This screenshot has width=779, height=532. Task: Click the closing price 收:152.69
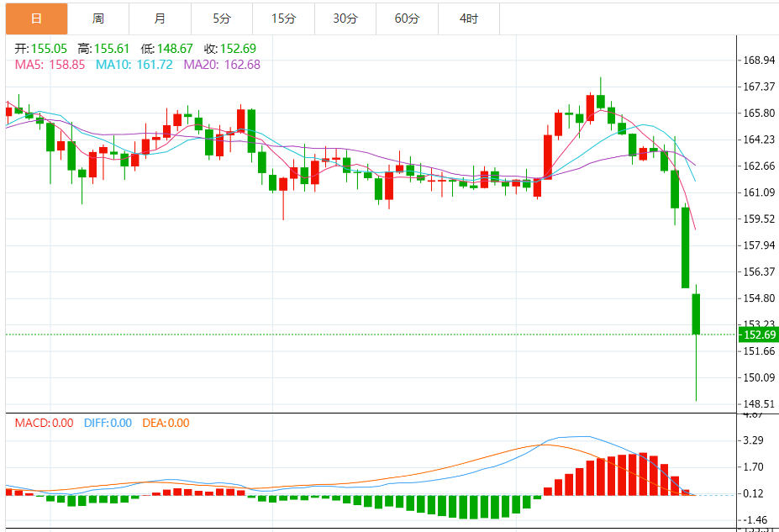(230, 49)
